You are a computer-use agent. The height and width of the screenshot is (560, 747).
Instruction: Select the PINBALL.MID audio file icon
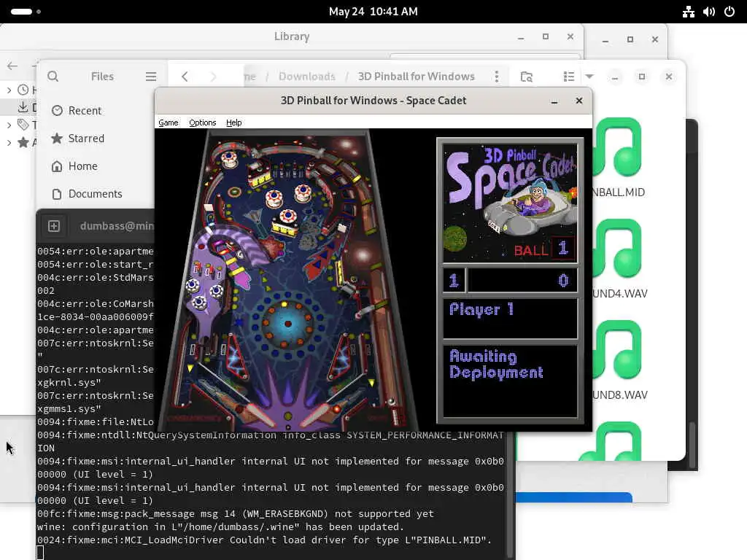point(617,147)
